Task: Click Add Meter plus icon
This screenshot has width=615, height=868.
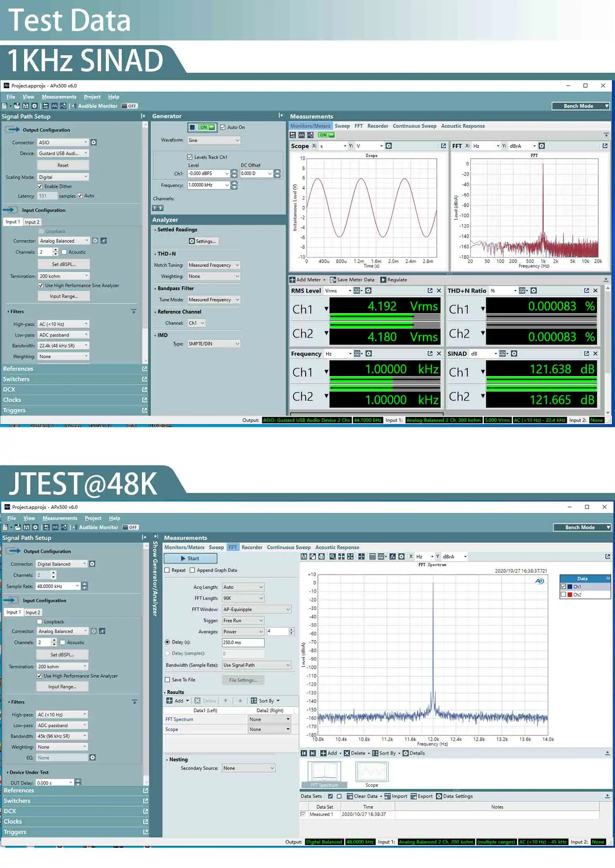Action: (x=293, y=280)
